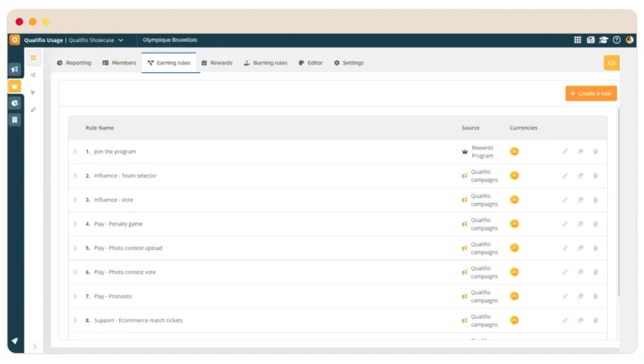Image resolution: width=644 pixels, height=364 pixels.
Task: Delete the Join the program rule
Action: (595, 152)
